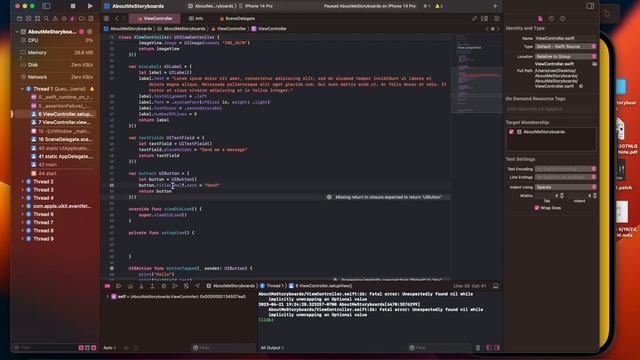Switch to the SceneDelegate editor tab
640x360 pixels.
[x=237, y=18]
